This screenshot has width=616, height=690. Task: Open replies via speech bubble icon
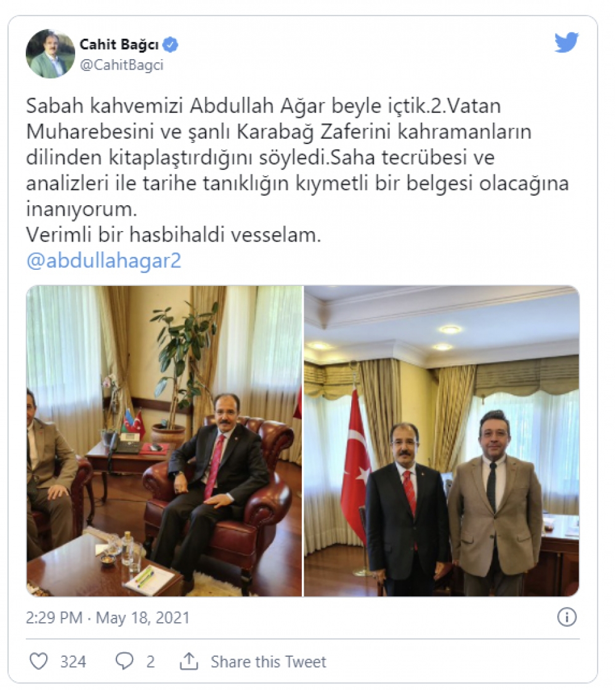point(124,662)
